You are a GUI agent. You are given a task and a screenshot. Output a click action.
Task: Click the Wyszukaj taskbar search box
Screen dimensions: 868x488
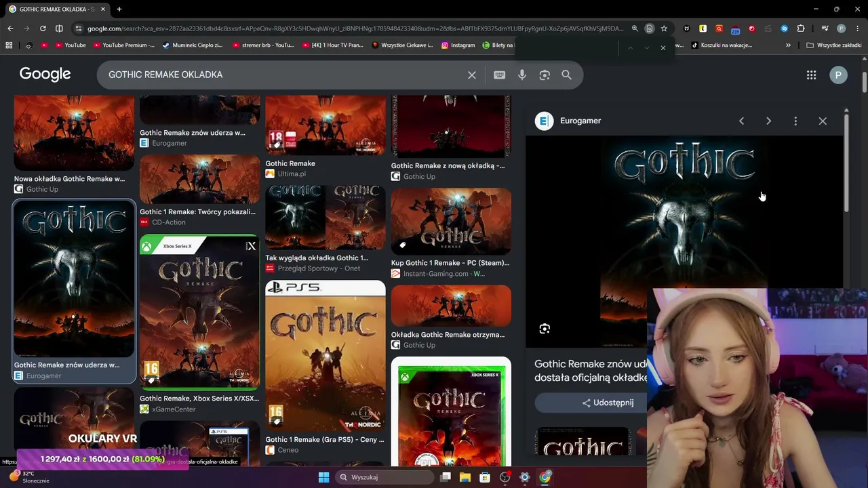[384, 477]
